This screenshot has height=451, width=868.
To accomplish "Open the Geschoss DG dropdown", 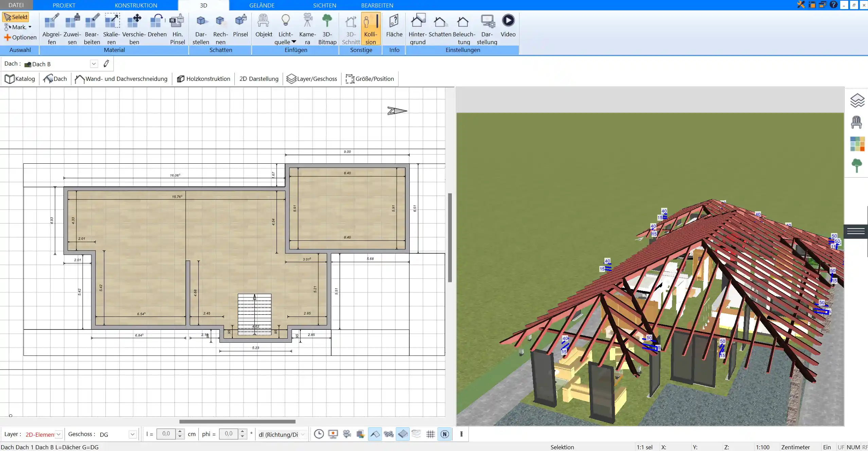I will coord(132,434).
